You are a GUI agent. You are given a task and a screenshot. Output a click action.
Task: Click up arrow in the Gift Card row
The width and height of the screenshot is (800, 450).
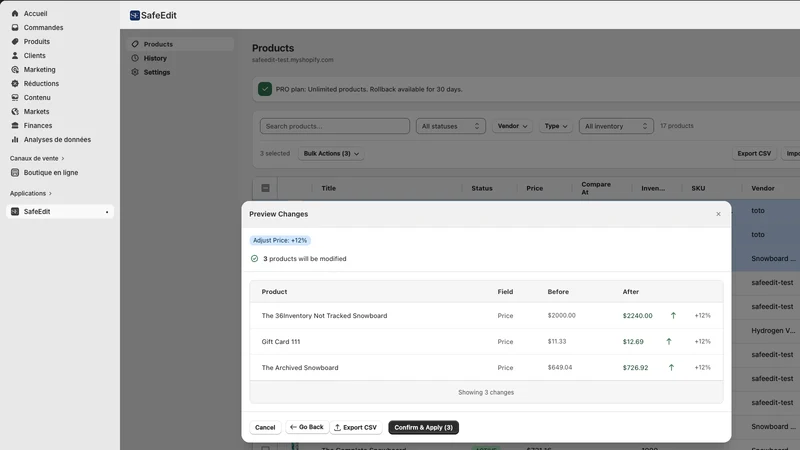tap(669, 341)
